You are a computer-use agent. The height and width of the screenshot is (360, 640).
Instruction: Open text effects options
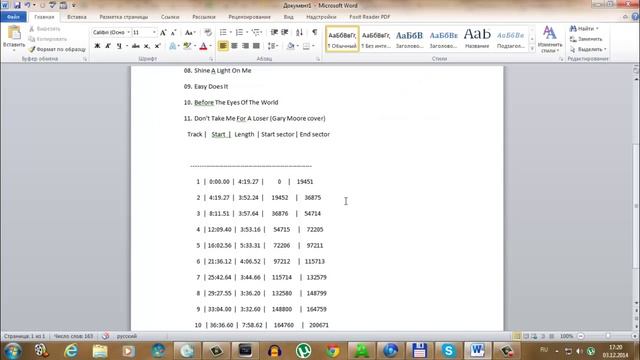(x=173, y=46)
